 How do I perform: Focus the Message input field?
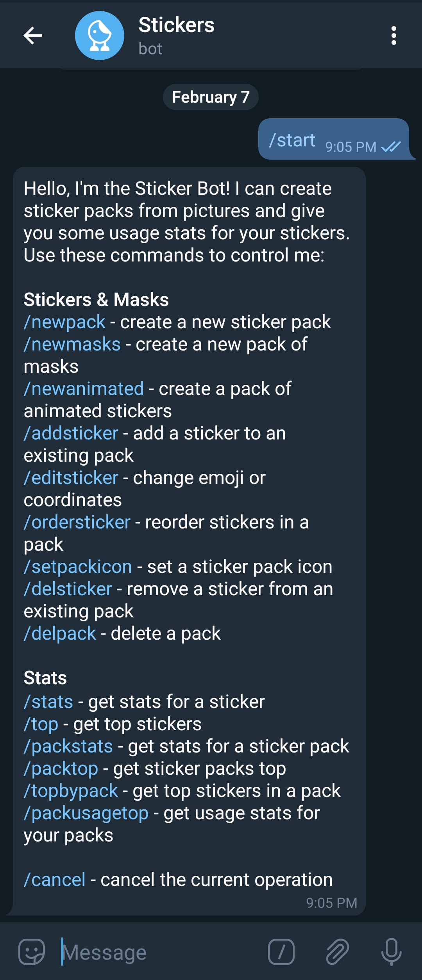tap(160, 952)
